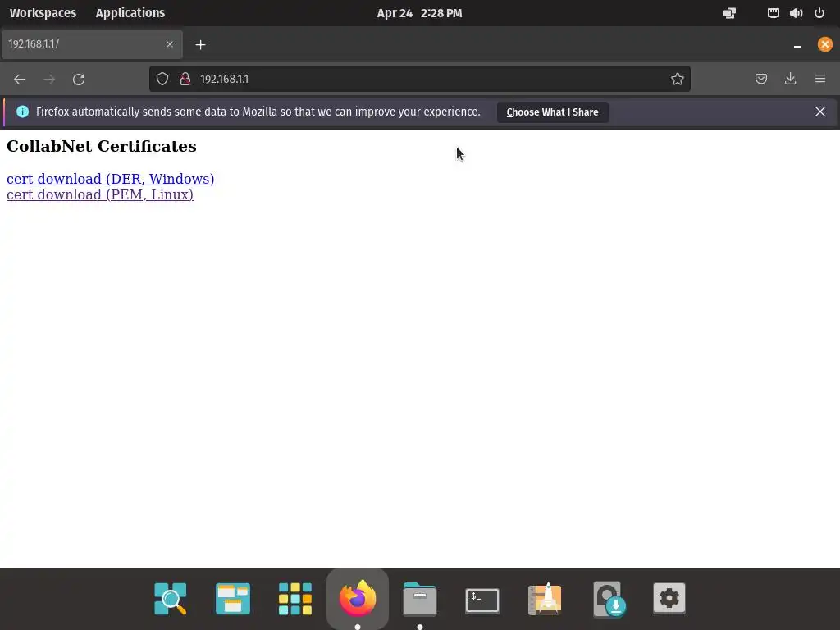Open the rocket archive app in dock
This screenshot has width=840, height=630.
click(545, 598)
